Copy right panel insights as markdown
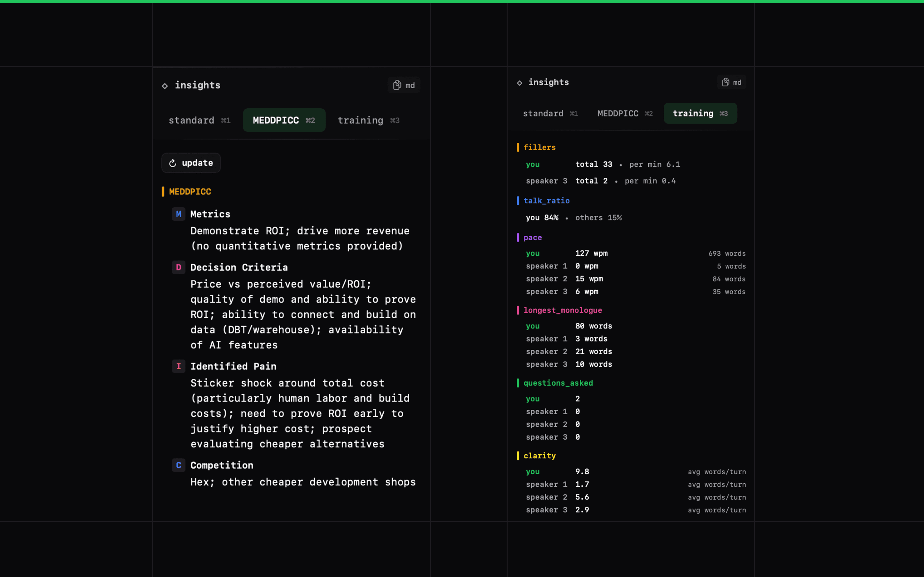This screenshot has width=924, height=577. 731,82
